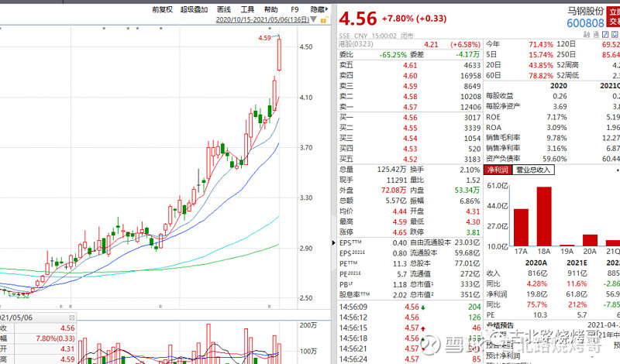The height and width of the screenshot is (364, 620).
Task: Click the 今年 year-to-date return 71.43%
Action: coord(541,44)
